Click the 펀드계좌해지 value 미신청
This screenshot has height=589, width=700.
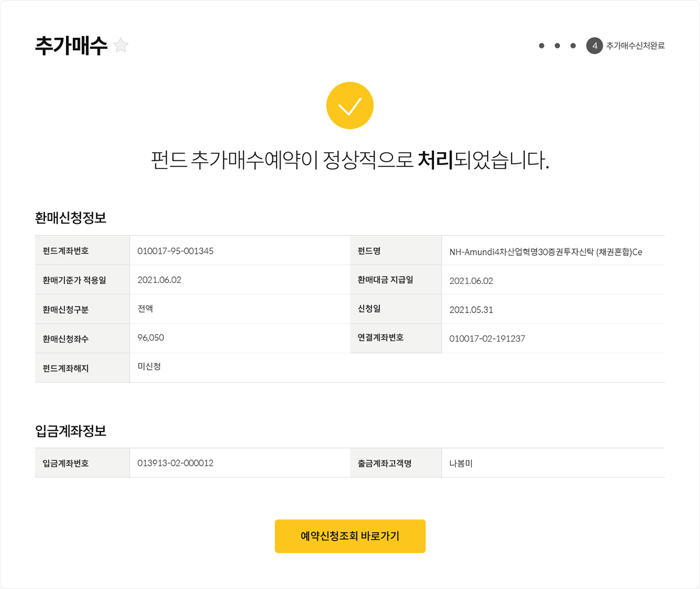point(149,367)
